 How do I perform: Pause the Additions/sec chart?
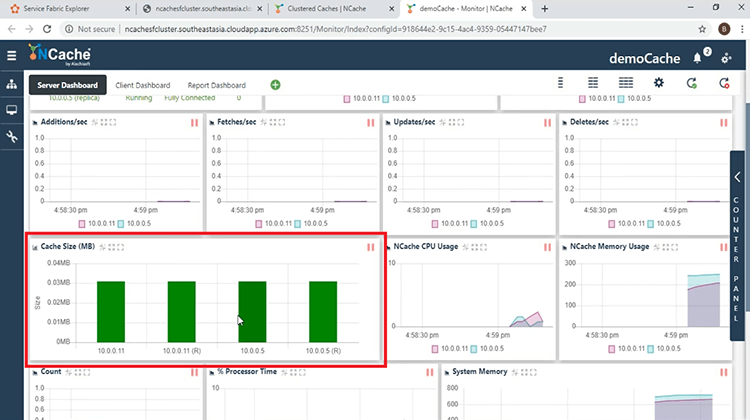(194, 123)
